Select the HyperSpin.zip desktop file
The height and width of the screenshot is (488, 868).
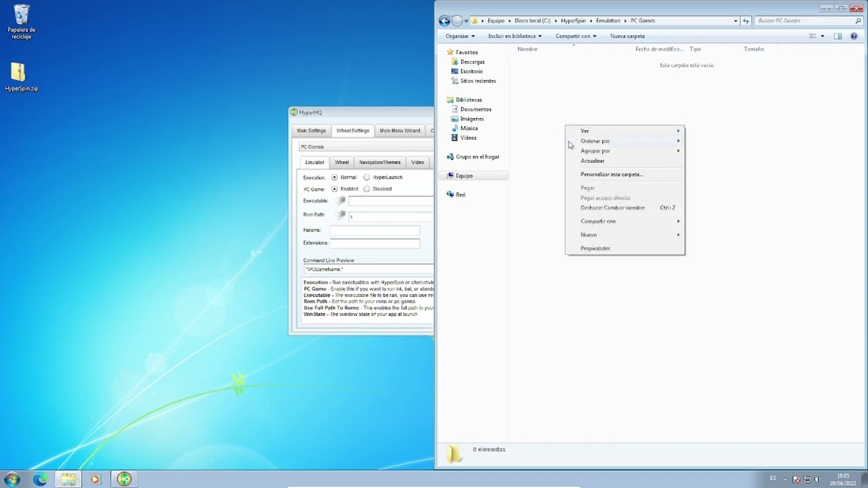click(x=21, y=77)
